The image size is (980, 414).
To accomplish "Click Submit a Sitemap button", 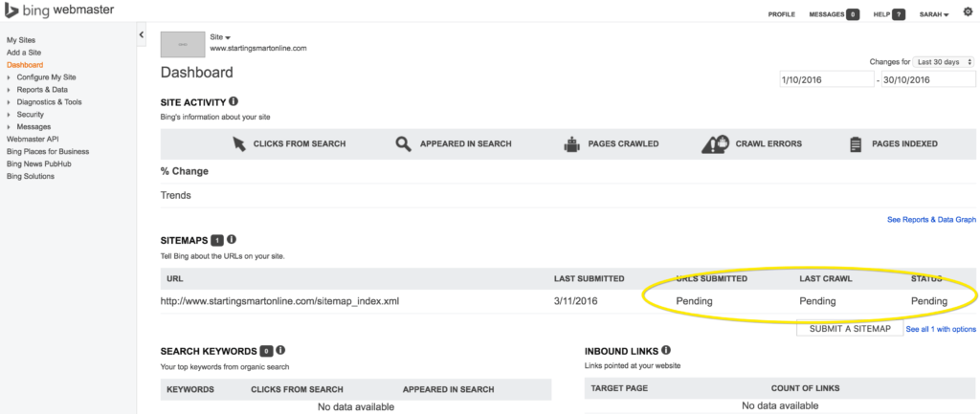I will coord(850,329).
